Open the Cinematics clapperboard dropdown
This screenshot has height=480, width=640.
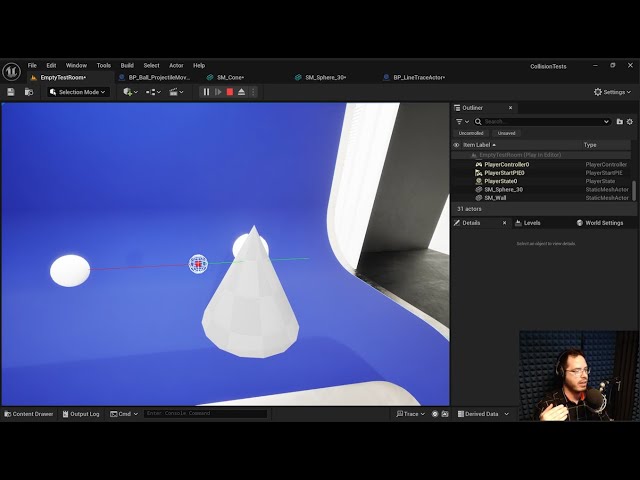pyautogui.click(x=176, y=92)
